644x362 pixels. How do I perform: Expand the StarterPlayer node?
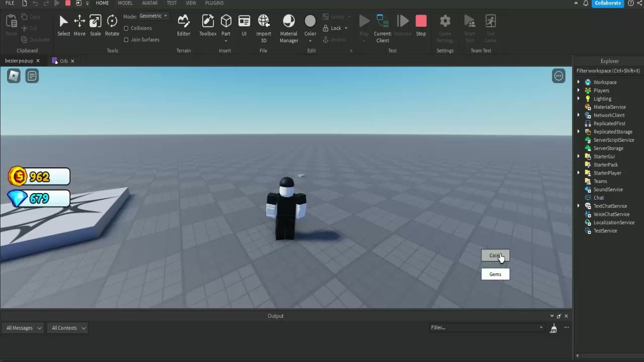(578, 173)
